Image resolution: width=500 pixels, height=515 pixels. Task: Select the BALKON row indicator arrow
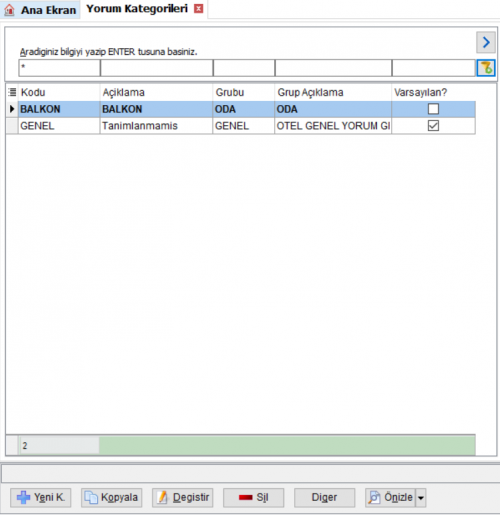[12, 109]
